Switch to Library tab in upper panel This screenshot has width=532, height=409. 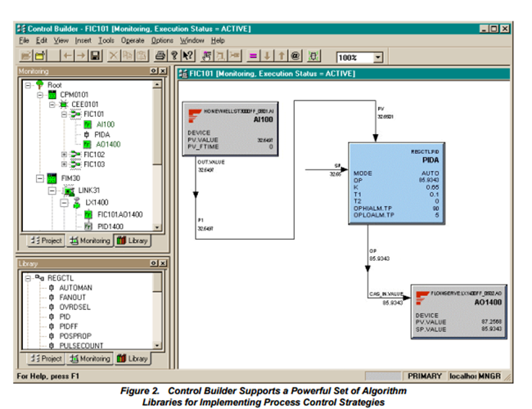(132, 240)
